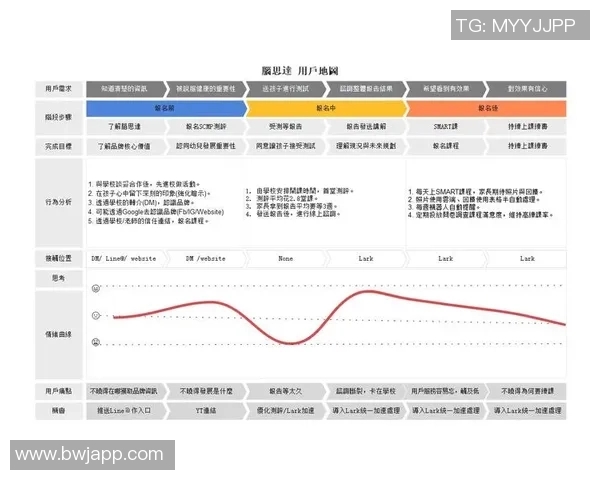Click the SMART課 step cell
This screenshot has width=600, height=480.
[445, 127]
